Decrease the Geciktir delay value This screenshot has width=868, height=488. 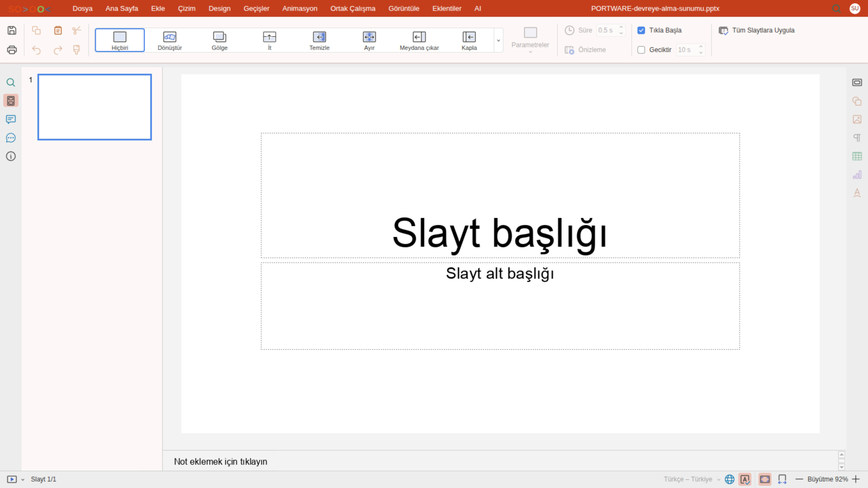(x=701, y=53)
